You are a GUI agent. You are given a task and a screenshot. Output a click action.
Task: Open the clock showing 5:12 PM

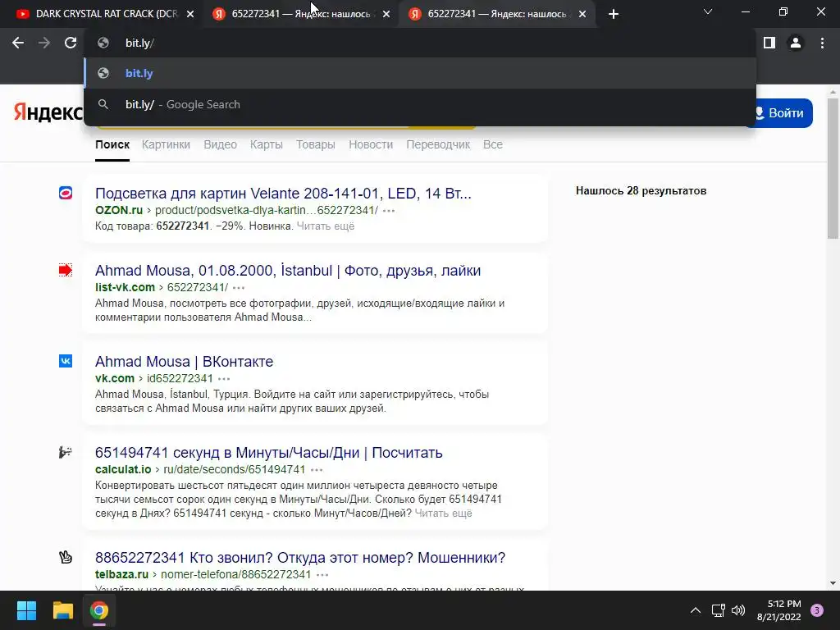779,610
